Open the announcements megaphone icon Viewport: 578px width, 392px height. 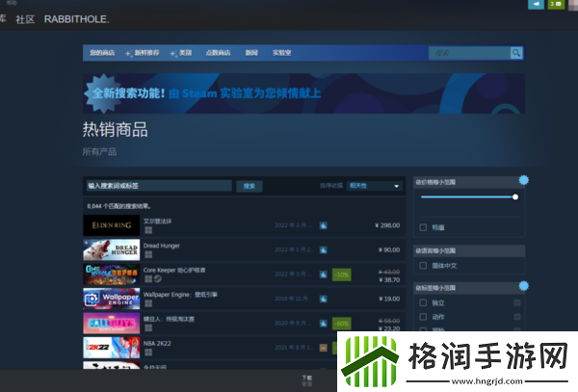click(536, 4)
